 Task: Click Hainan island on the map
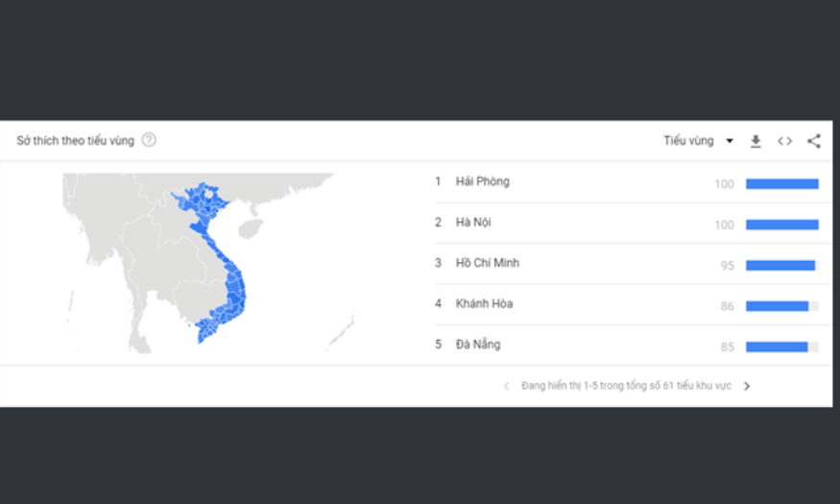(x=249, y=228)
